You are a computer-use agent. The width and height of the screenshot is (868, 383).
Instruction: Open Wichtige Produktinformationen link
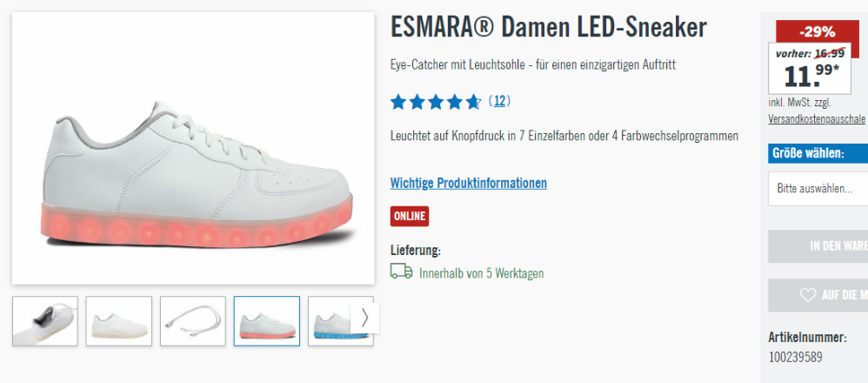pyautogui.click(x=468, y=183)
